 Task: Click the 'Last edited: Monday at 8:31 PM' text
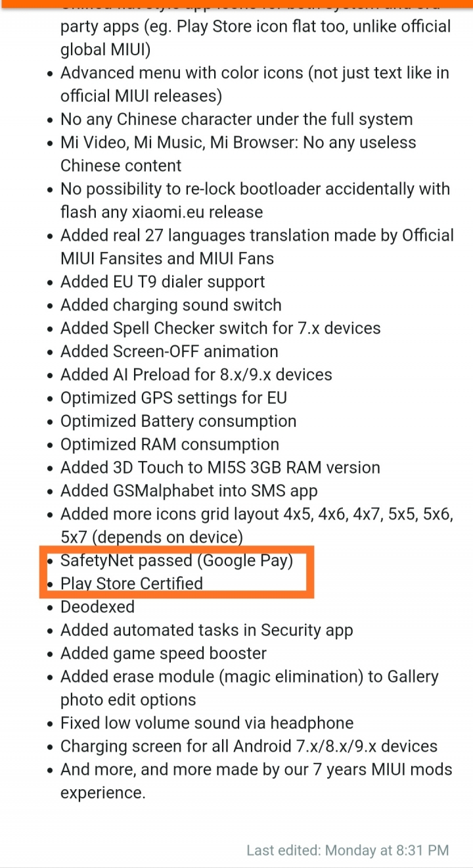coord(348,850)
